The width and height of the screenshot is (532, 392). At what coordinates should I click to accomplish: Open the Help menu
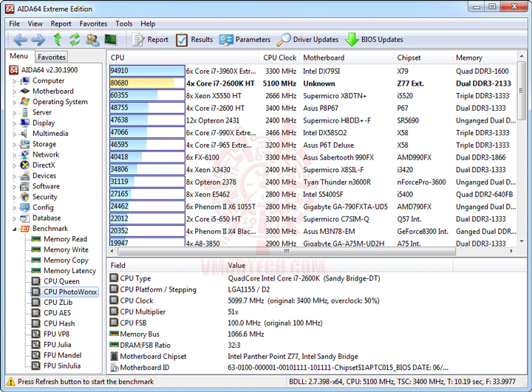(x=148, y=24)
